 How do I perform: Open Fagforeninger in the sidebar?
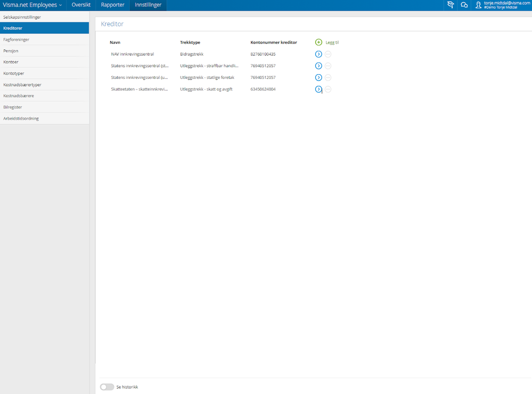44,39
